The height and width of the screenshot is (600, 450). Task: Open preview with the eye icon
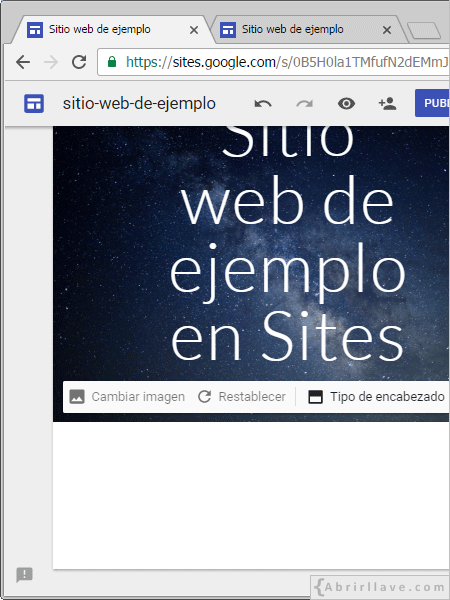tap(346, 104)
